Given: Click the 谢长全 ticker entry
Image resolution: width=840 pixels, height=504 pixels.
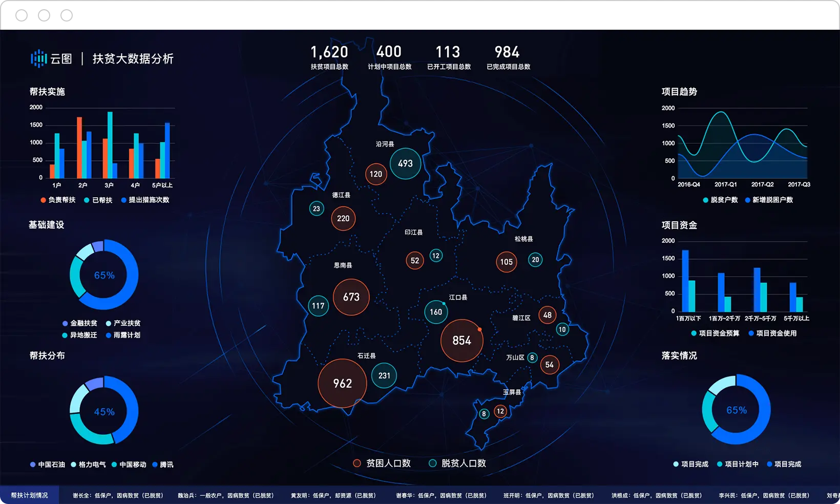Looking at the screenshot, I should [x=118, y=495].
